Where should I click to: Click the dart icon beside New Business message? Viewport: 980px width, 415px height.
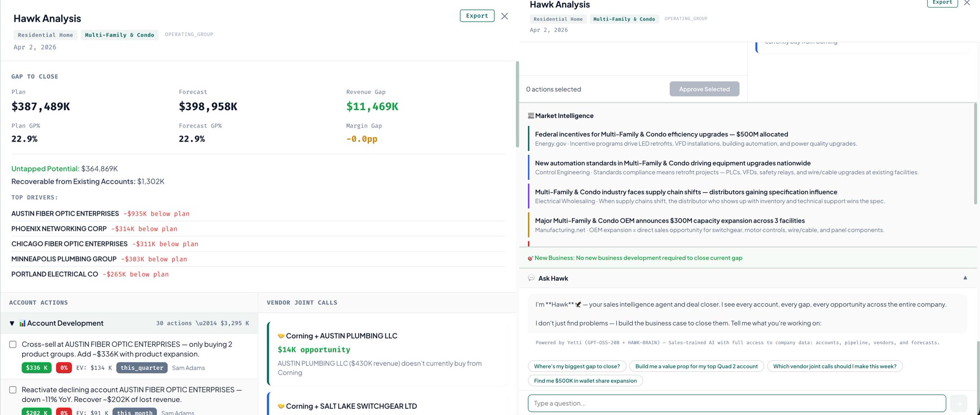coord(531,258)
